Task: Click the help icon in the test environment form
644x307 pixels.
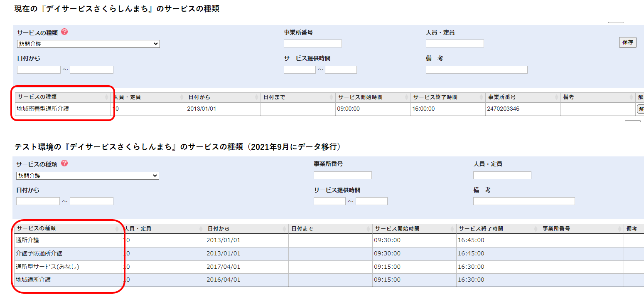Action: point(64,163)
